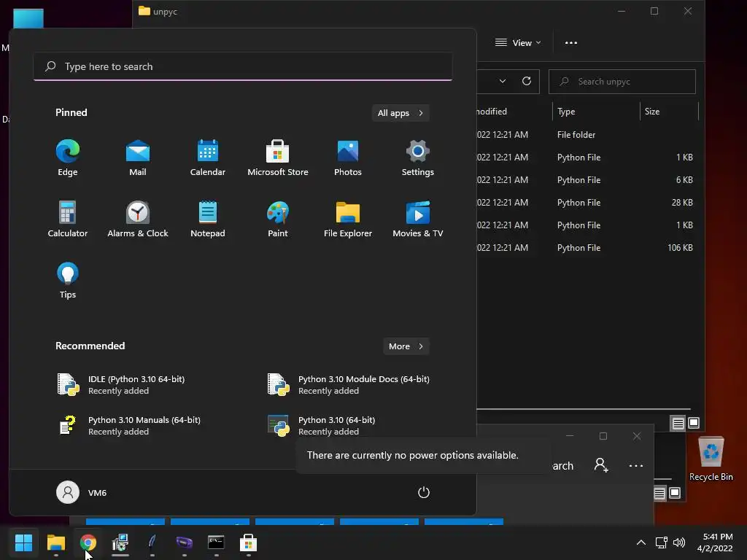Image resolution: width=747 pixels, height=560 pixels.
Task: Select the File folder row in unpyc
Action: point(587,135)
